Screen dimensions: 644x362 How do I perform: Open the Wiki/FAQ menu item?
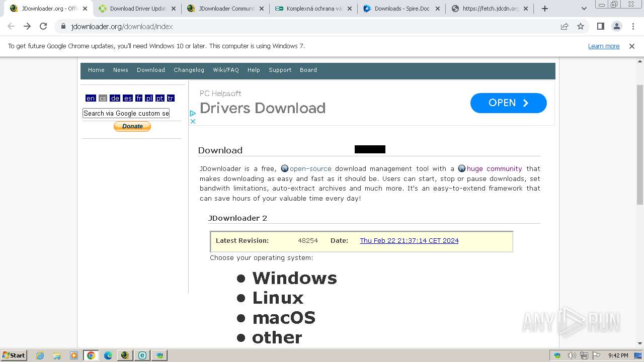(x=226, y=70)
